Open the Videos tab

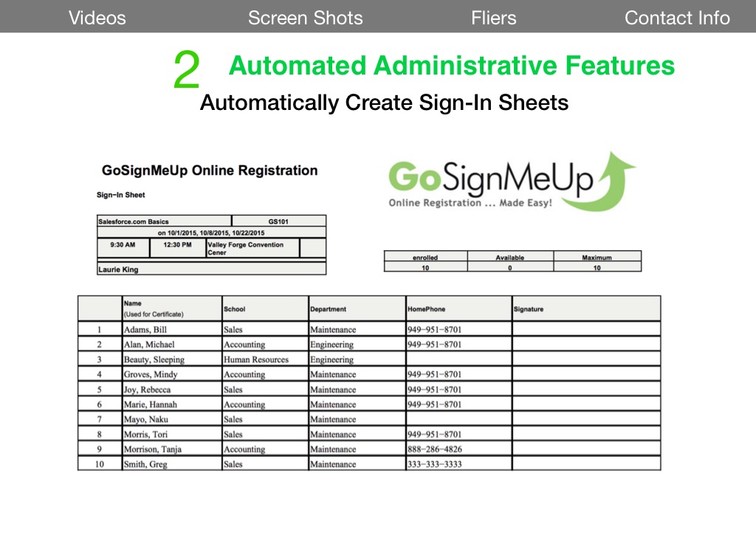point(97,18)
